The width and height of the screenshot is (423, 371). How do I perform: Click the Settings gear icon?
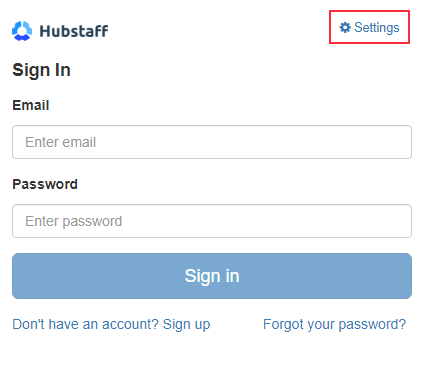tap(345, 27)
